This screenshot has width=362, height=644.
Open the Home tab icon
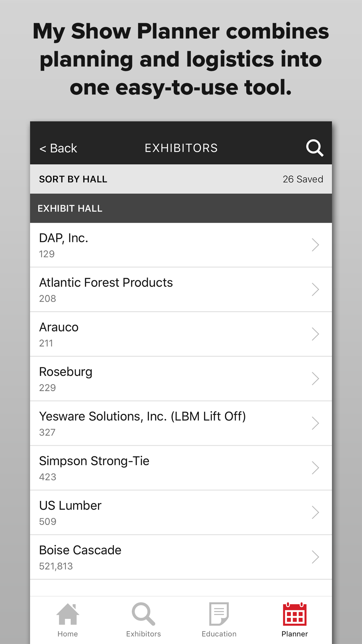click(x=68, y=614)
